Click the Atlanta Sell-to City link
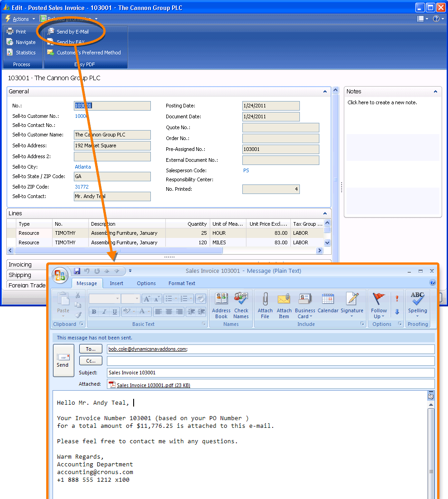The height and width of the screenshot is (499, 448). [x=83, y=167]
